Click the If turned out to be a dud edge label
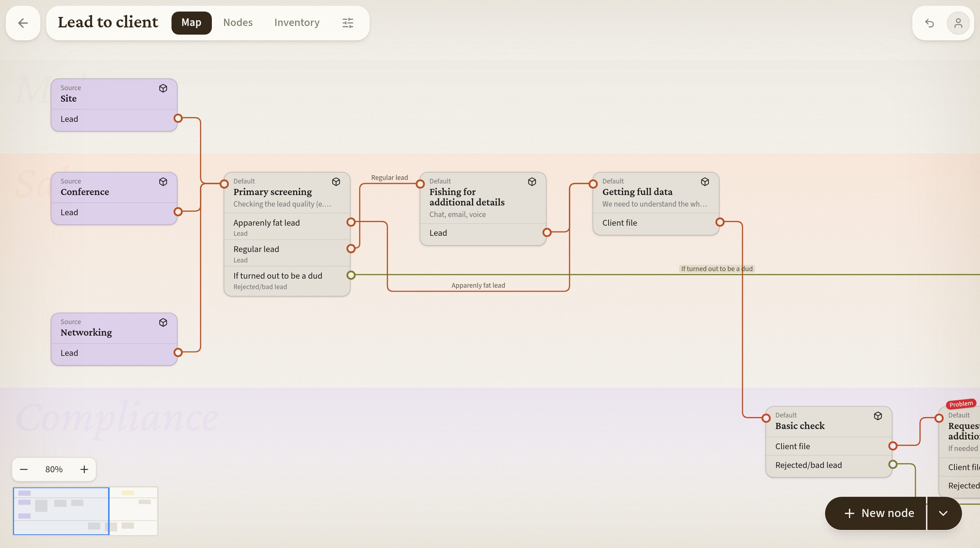Viewport: 980px width, 548px height. coord(717,269)
